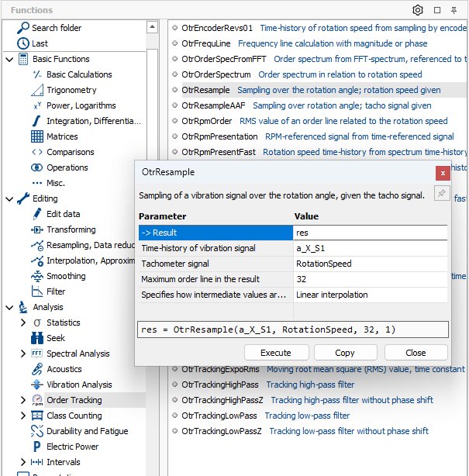469x476 pixels.
Task: Select the Electric Power icon
Action: pyautogui.click(x=37, y=447)
